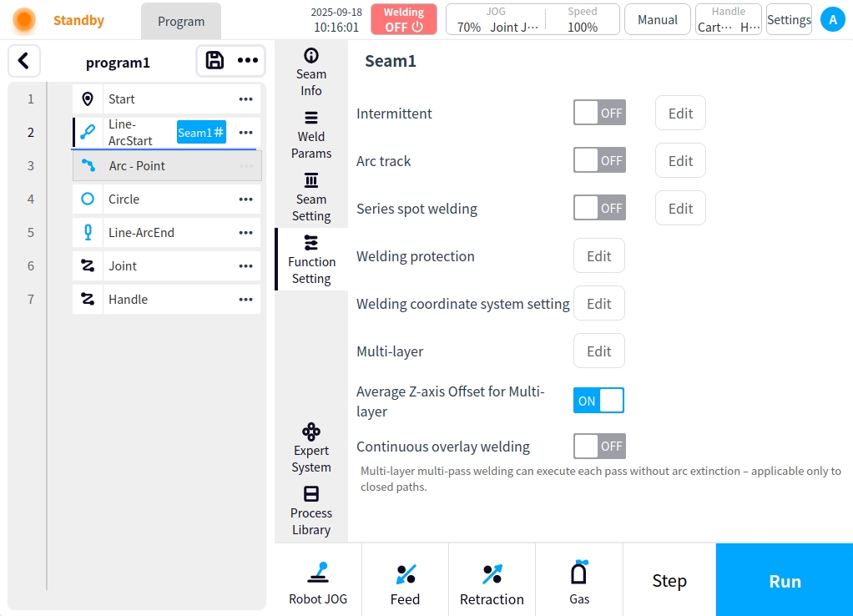Open the program1 three-dot options menu

248,61
